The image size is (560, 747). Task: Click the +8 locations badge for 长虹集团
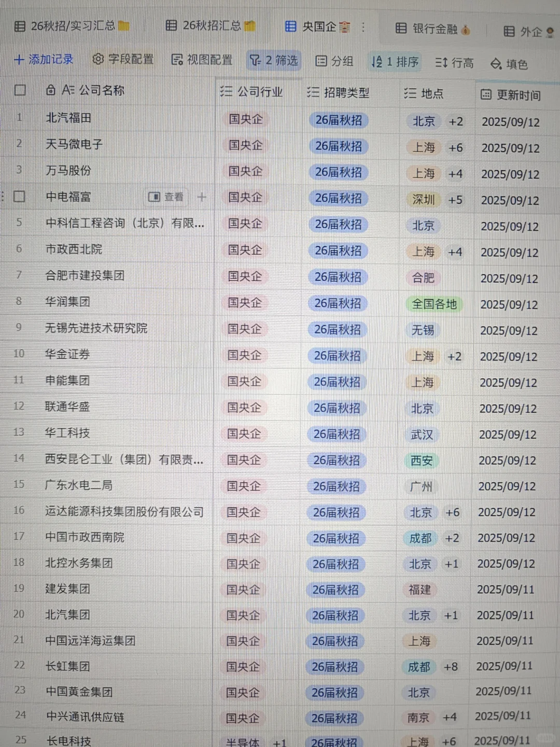[451, 667]
